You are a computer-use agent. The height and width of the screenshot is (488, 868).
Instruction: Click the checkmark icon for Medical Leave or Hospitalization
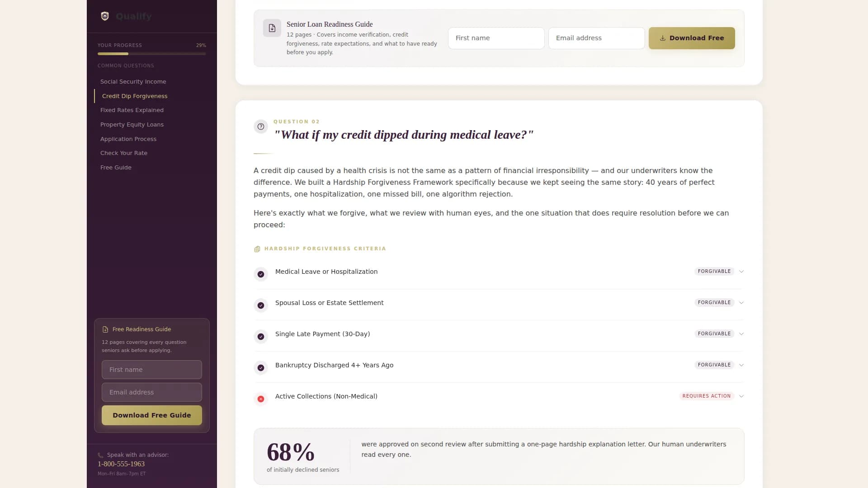point(261,274)
